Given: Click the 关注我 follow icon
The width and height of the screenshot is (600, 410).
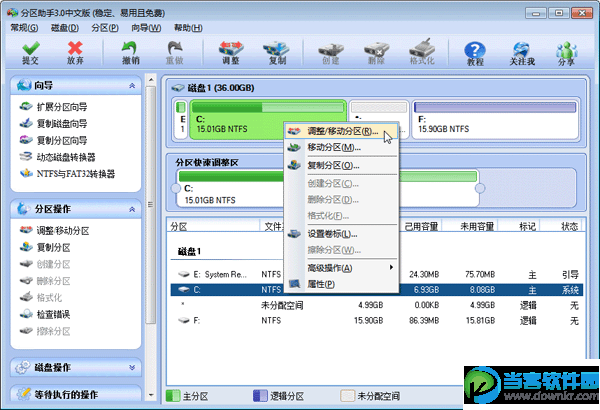Looking at the screenshot, I should tap(522, 53).
